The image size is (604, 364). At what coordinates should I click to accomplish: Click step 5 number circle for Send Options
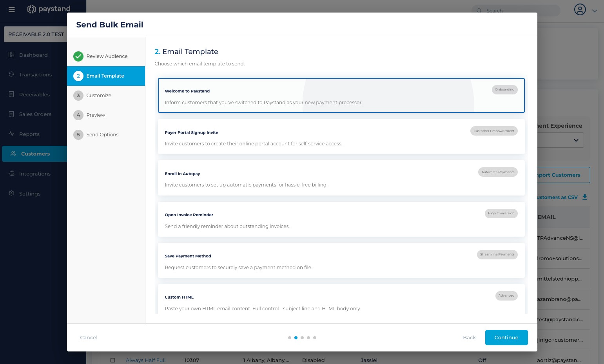(x=78, y=135)
